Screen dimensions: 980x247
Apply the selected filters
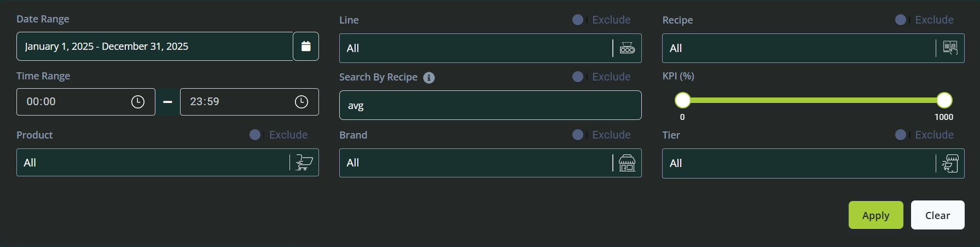coord(875,215)
